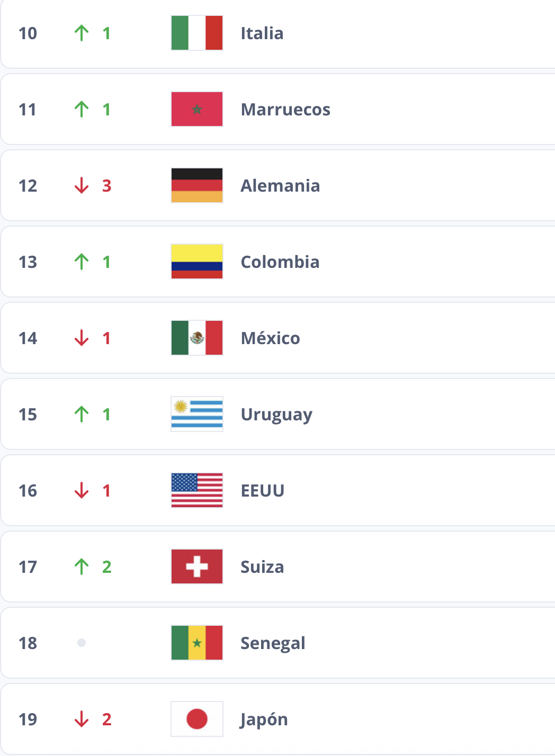Open the Marruecos team link
Image resolution: width=555 pixels, height=756 pixels.
tap(285, 110)
